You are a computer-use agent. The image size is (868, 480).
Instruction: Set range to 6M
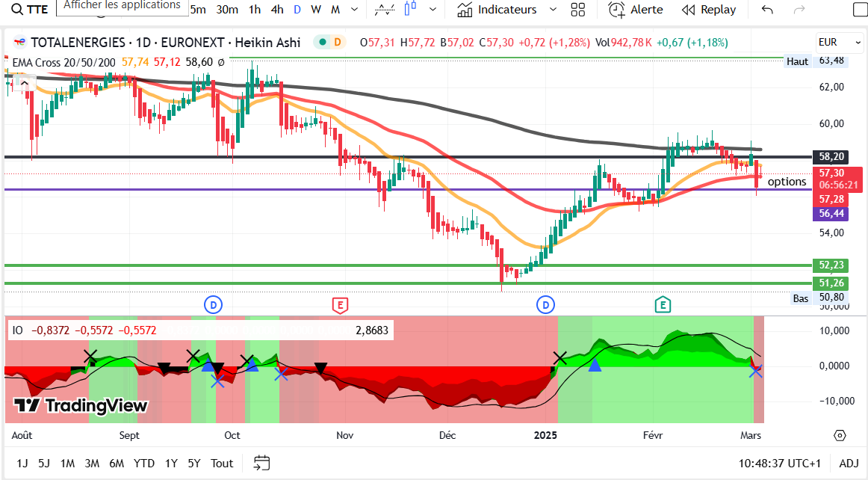point(117,464)
